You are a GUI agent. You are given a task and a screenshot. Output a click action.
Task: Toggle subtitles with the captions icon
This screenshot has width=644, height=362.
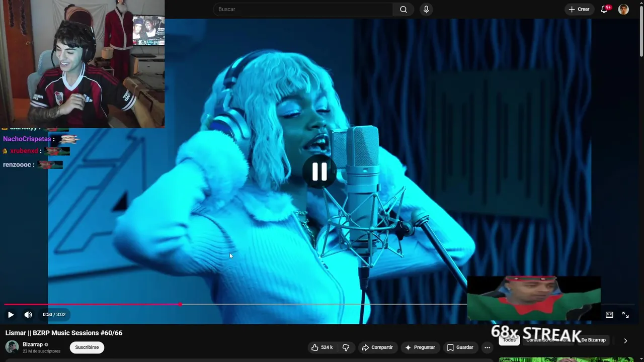tap(609, 315)
